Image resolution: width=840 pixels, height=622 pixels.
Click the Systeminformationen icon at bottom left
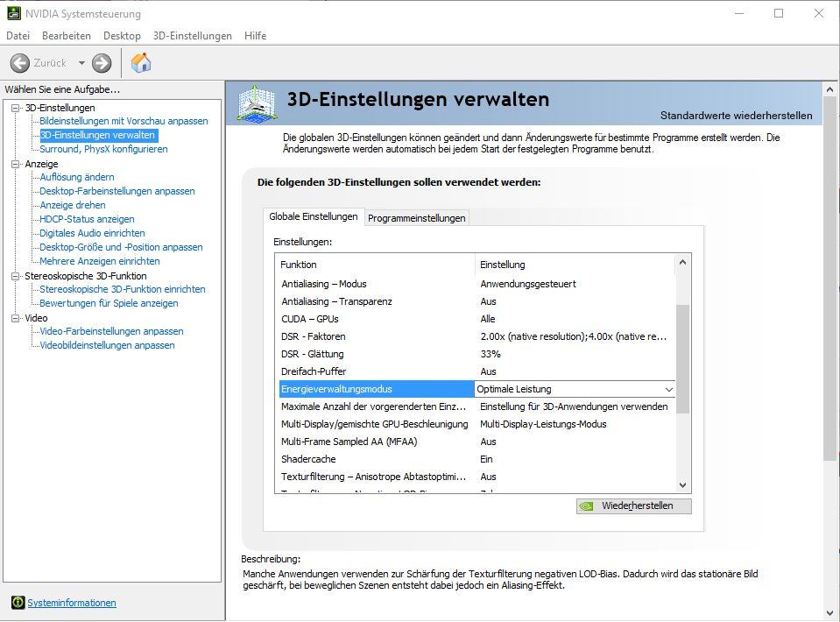click(18, 603)
